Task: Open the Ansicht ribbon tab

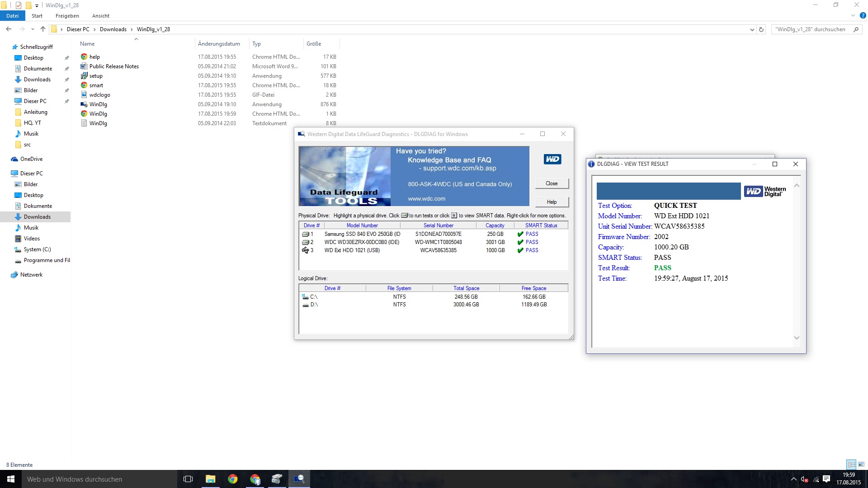Action: (100, 16)
